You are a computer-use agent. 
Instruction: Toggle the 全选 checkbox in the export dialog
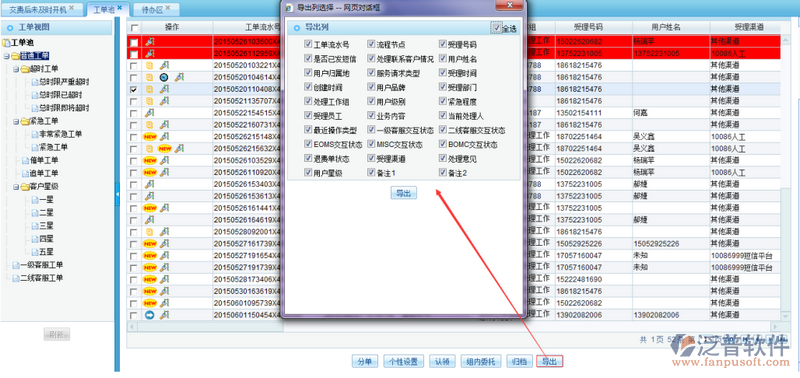(x=497, y=28)
